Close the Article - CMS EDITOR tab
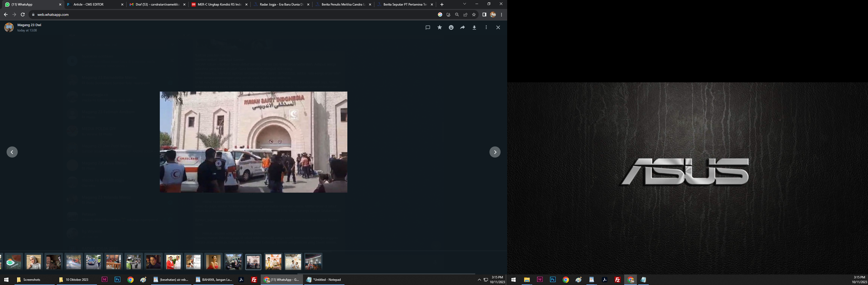Viewport: 868px width, 285px height. [x=122, y=5]
